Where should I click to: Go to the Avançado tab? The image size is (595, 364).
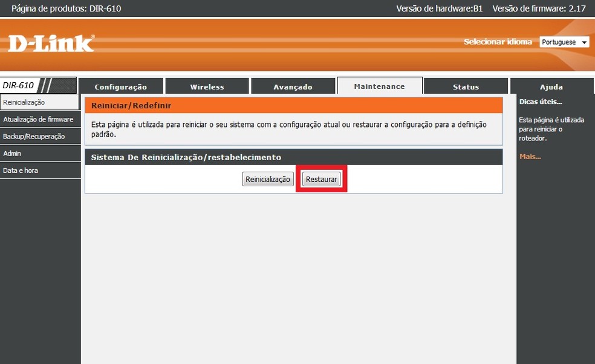(x=293, y=86)
